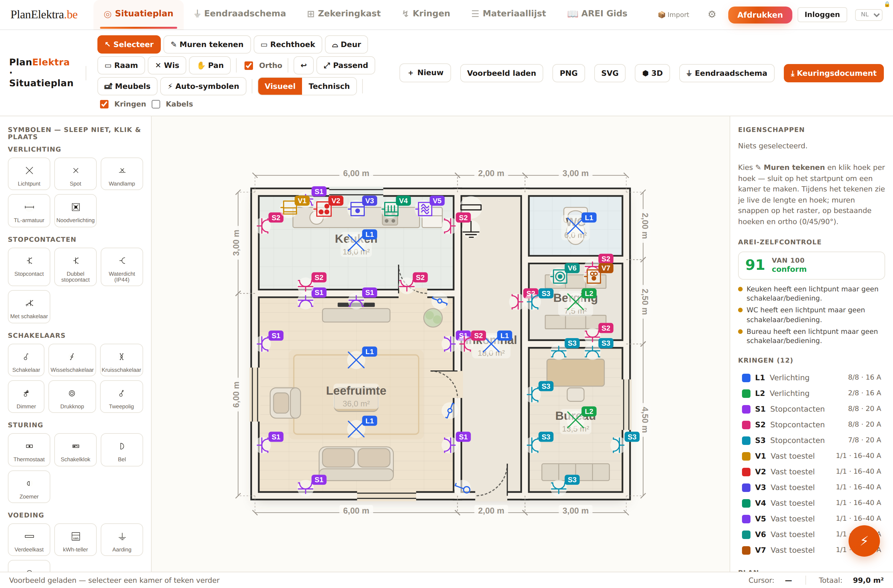
Task: Switch to Technisch view mode
Action: pos(329,86)
